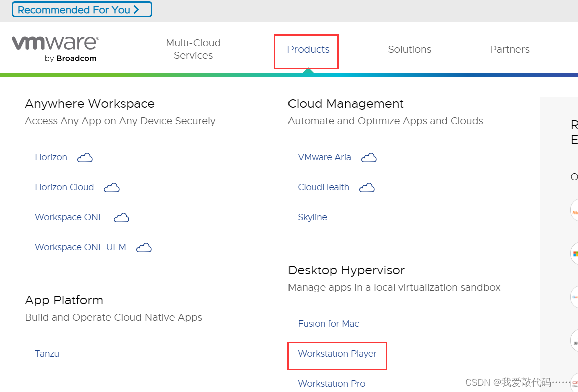Open the Partners menu
Image resolution: width=578 pixels, height=392 pixels.
pos(510,49)
